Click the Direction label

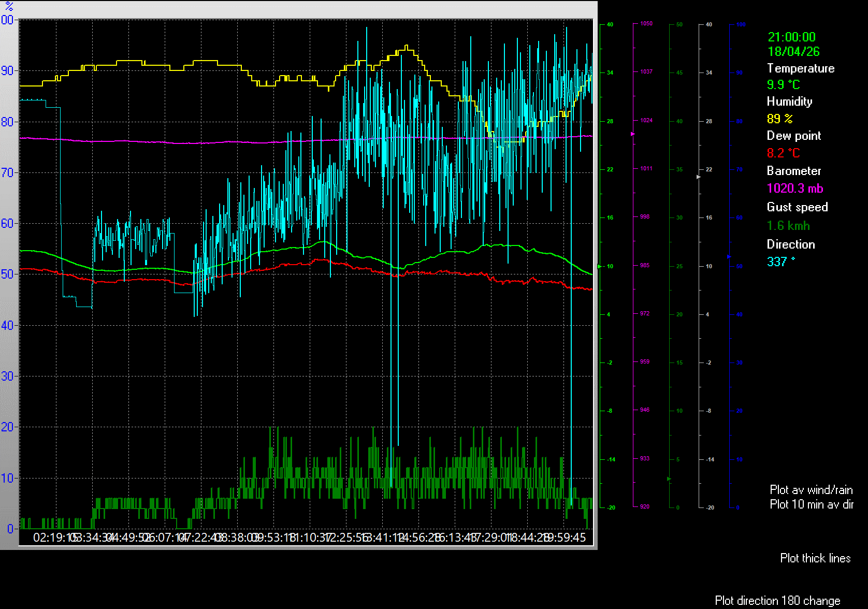pos(790,244)
